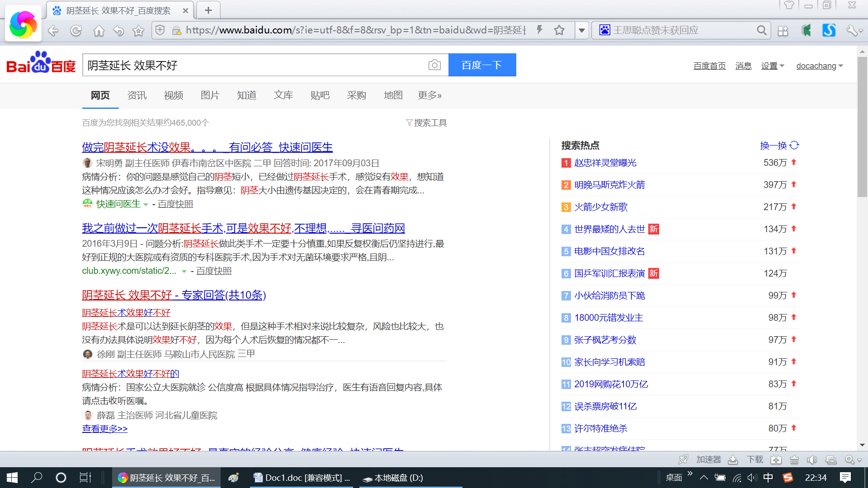Click the browser back arrow
This screenshot has height=488, width=868.
[53, 31]
